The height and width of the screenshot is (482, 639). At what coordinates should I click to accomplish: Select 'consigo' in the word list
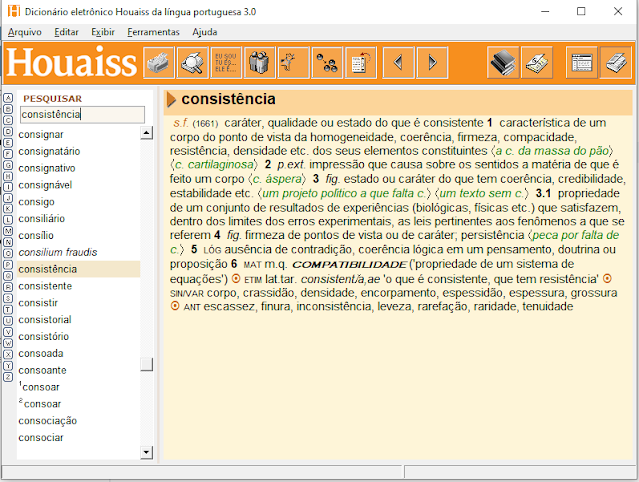click(36, 202)
